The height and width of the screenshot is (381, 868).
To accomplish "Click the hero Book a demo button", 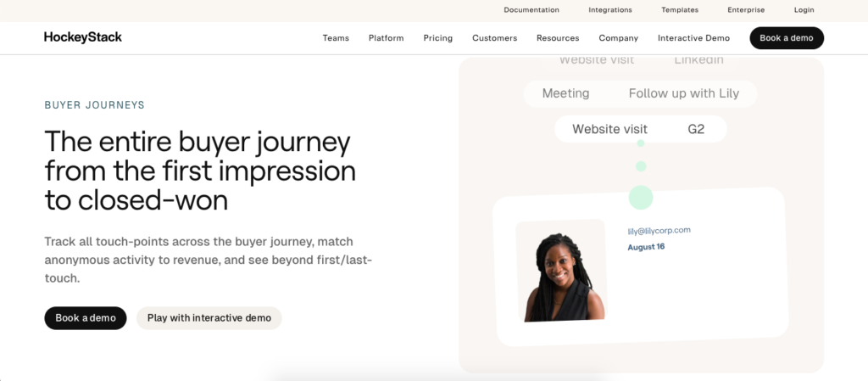I will pyautogui.click(x=86, y=318).
